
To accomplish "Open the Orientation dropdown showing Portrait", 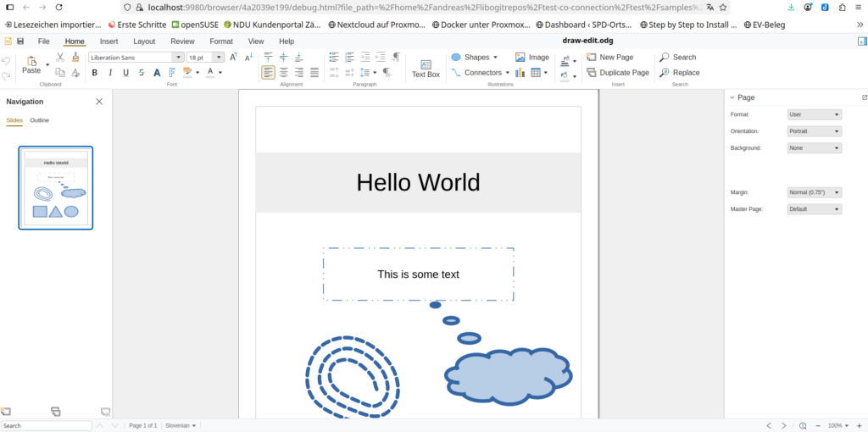I will (815, 131).
